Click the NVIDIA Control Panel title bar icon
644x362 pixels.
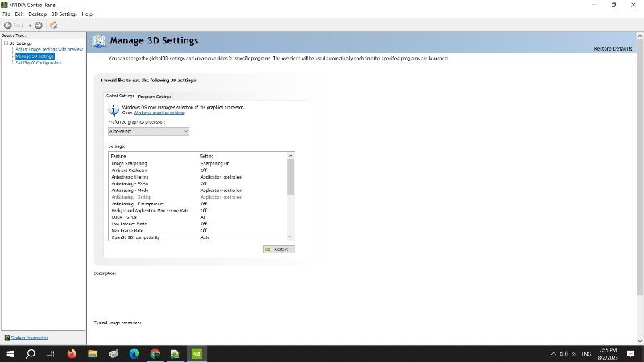coord(5,5)
